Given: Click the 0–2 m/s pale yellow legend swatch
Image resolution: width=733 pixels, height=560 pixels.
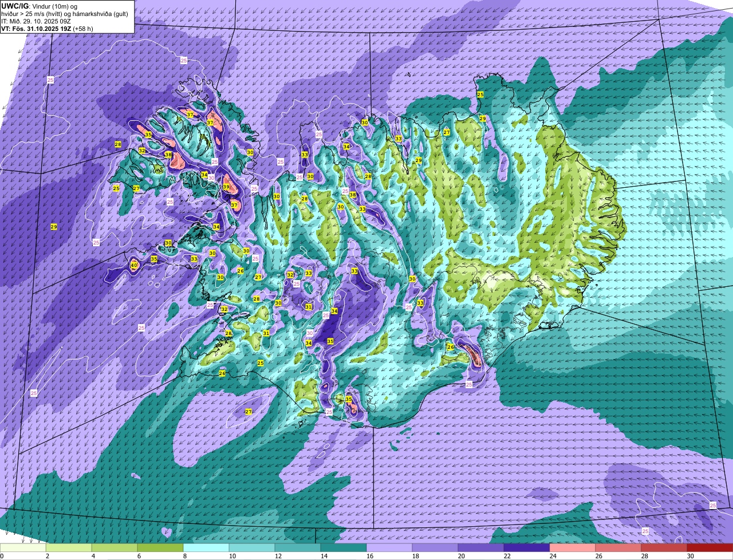Looking at the screenshot, I should [23, 547].
